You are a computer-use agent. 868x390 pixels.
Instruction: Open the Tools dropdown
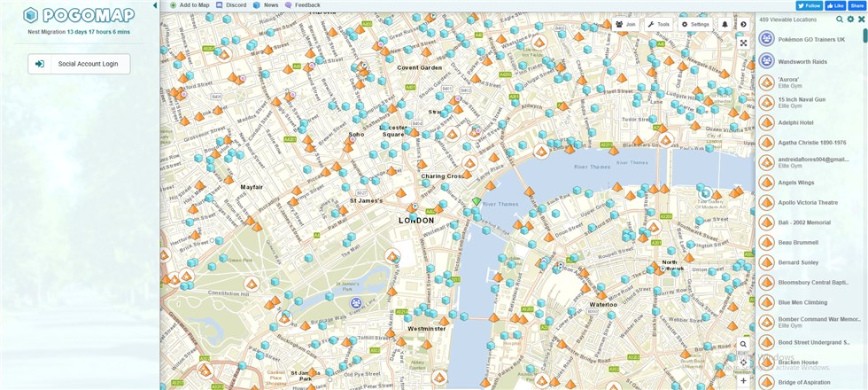pyautogui.click(x=658, y=25)
